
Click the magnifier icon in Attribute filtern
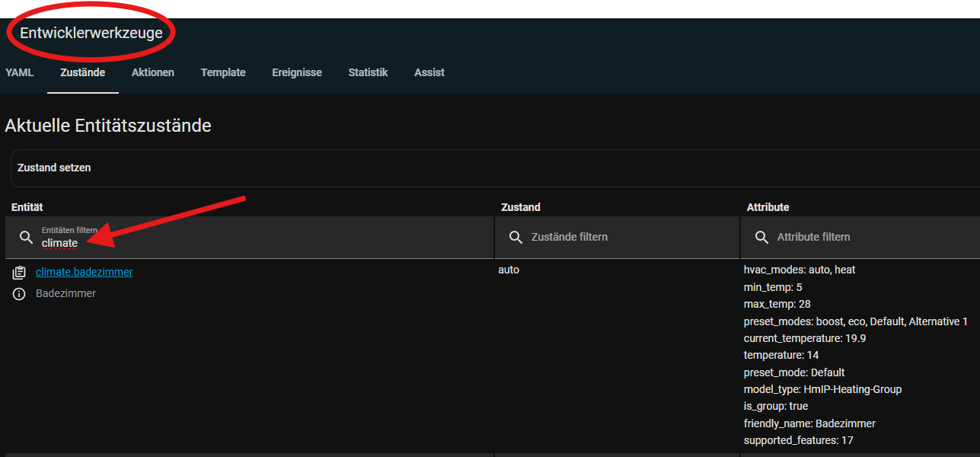pos(761,238)
